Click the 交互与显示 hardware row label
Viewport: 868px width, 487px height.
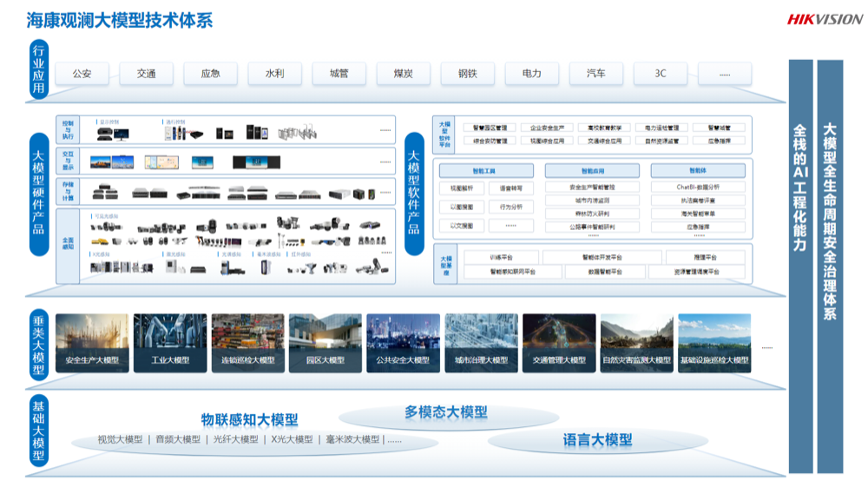point(68,161)
